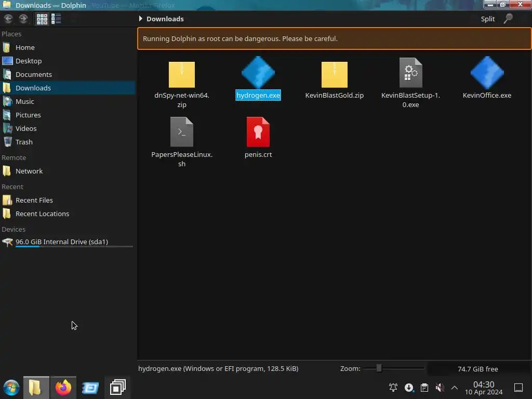532x399 pixels.
Task: Open the clipboard tray icon
Action: pyautogui.click(x=424, y=388)
